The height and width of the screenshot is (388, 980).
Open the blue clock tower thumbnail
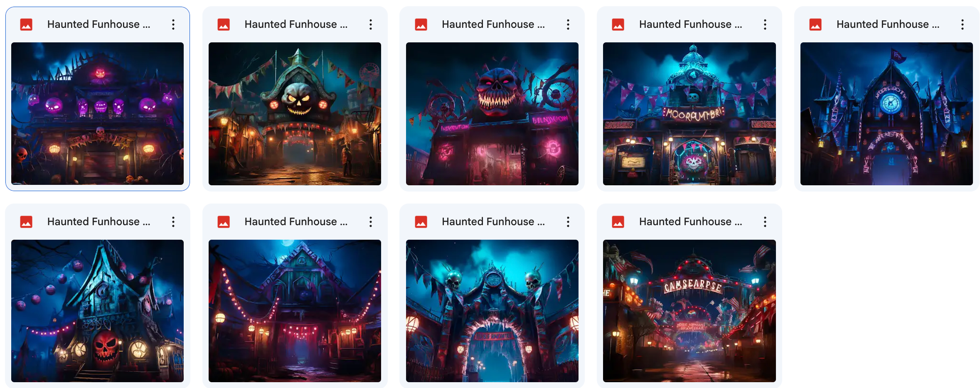pos(886,113)
